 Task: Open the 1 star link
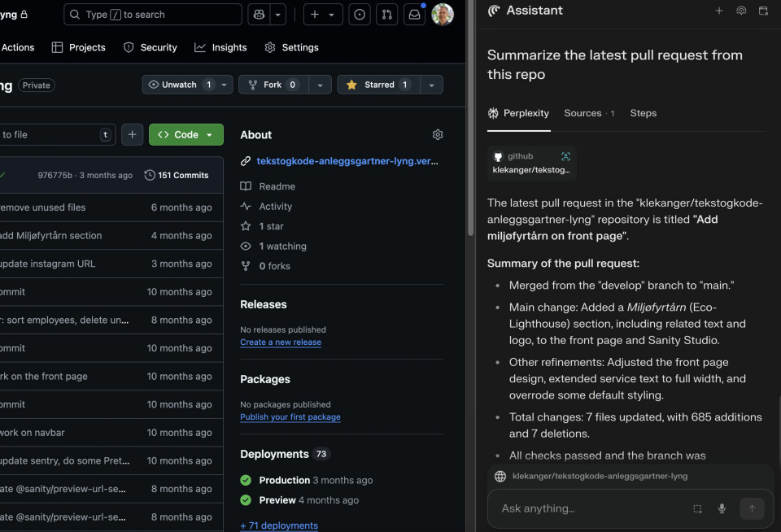click(x=271, y=226)
